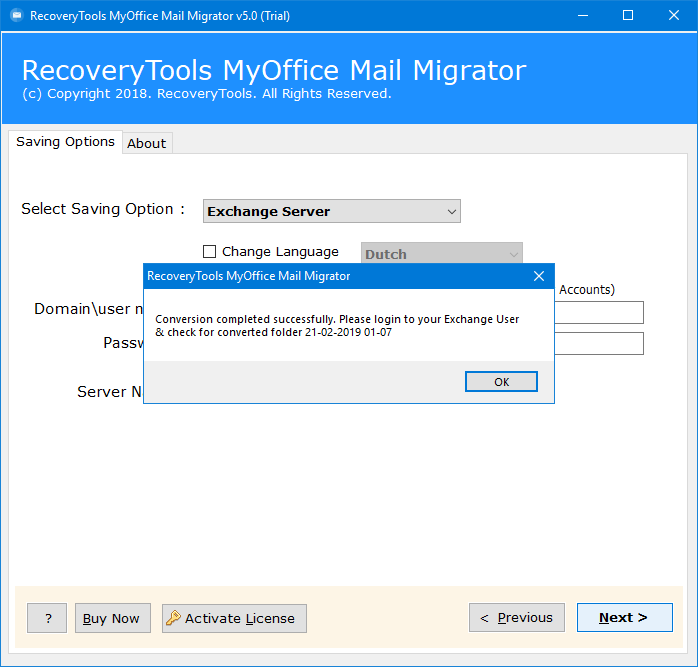
Task: Select the Saving Options tab
Action: [65, 142]
